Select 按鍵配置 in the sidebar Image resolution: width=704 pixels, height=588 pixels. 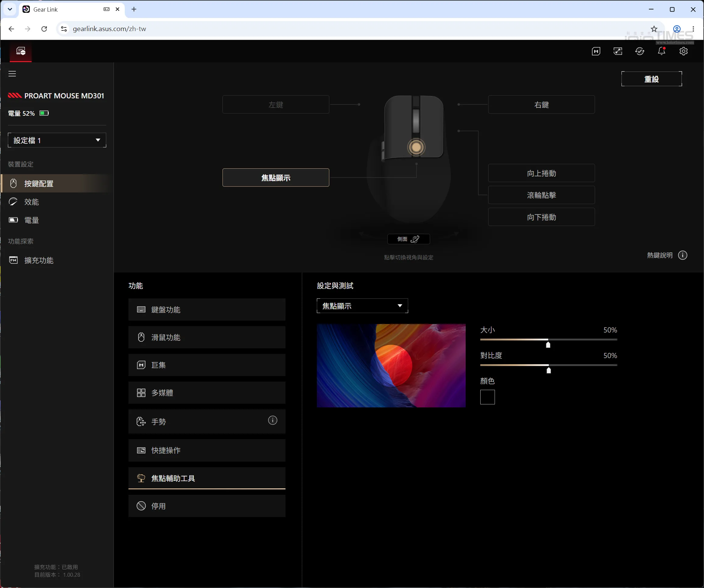coord(57,184)
